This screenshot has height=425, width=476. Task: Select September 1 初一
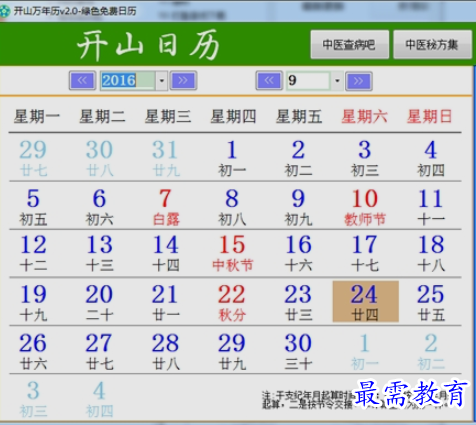[232, 158]
